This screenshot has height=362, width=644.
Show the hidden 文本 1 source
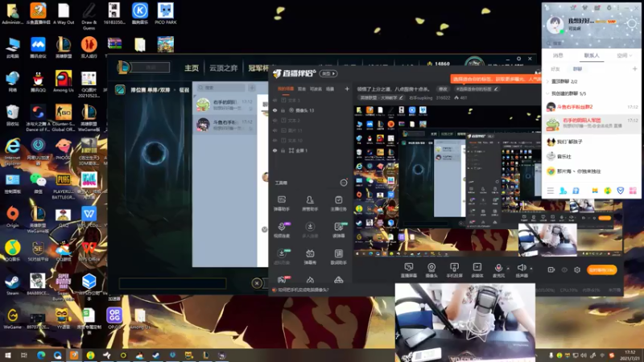click(x=275, y=100)
